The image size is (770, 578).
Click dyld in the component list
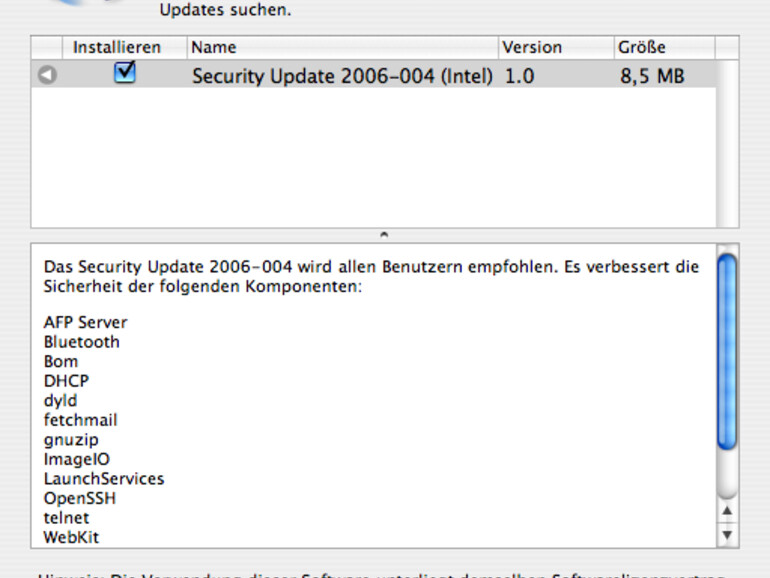(x=60, y=401)
